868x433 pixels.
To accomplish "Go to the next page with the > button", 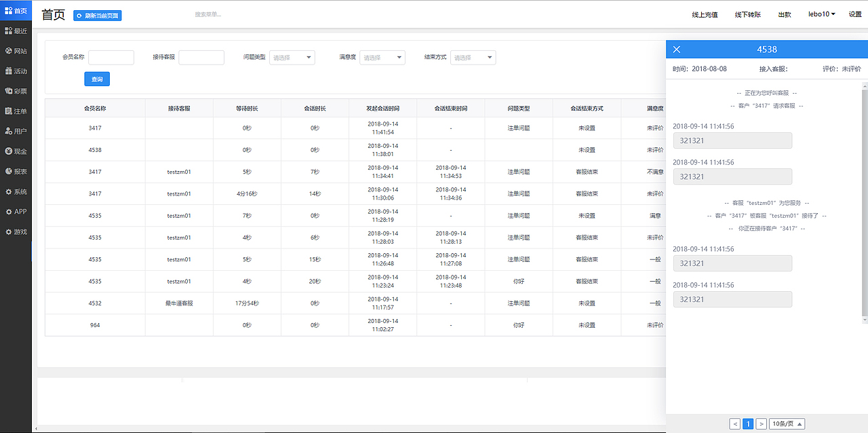I will 761,424.
